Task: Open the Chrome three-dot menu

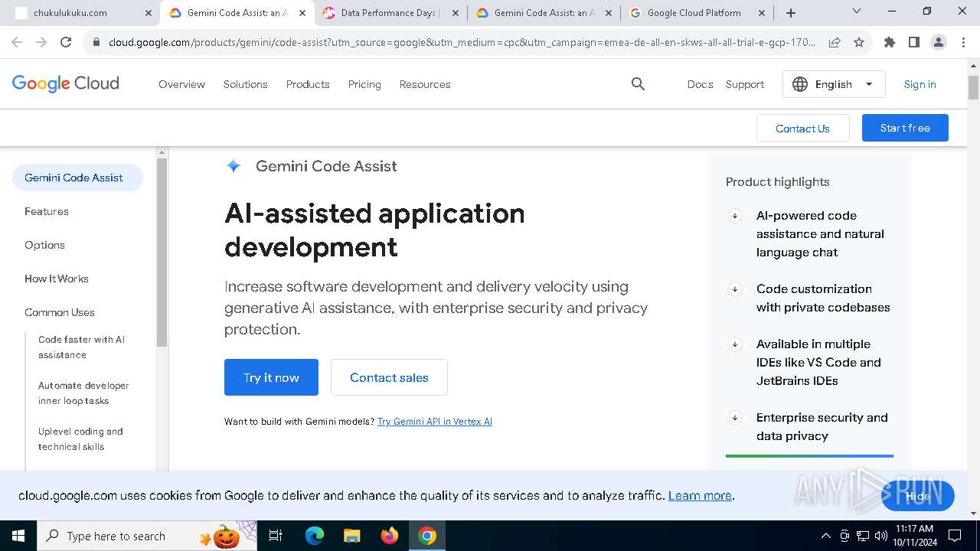Action: point(962,43)
